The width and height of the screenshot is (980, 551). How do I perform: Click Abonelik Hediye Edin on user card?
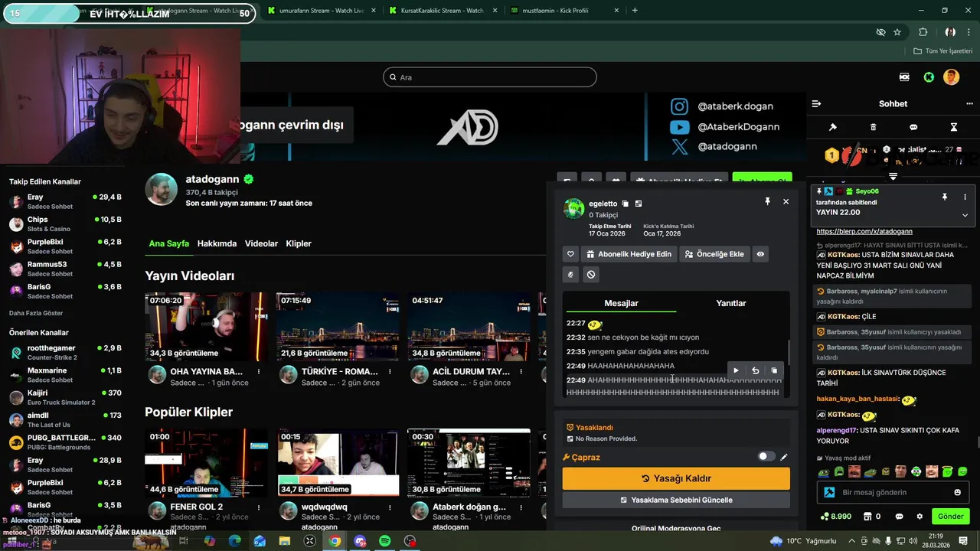click(629, 254)
